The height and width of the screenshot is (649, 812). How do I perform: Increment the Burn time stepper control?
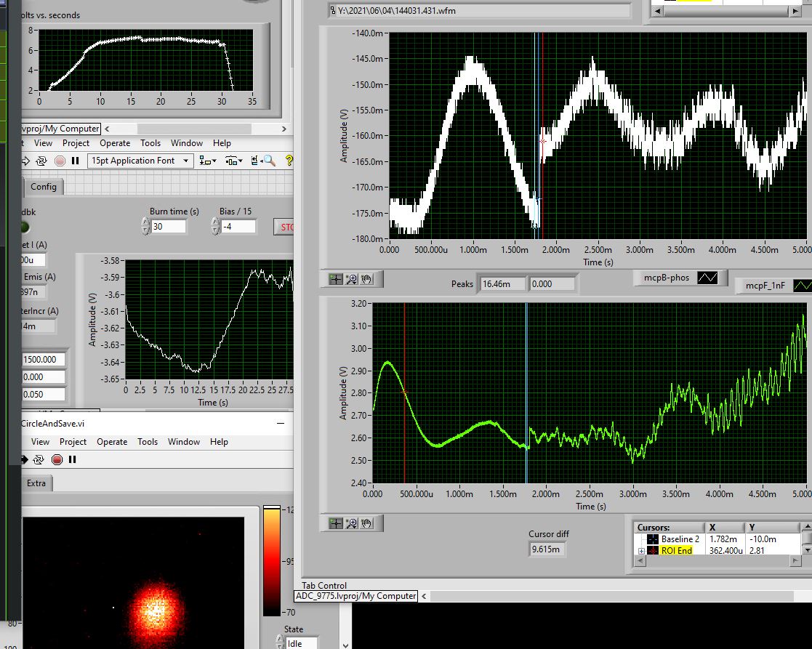[x=143, y=223]
